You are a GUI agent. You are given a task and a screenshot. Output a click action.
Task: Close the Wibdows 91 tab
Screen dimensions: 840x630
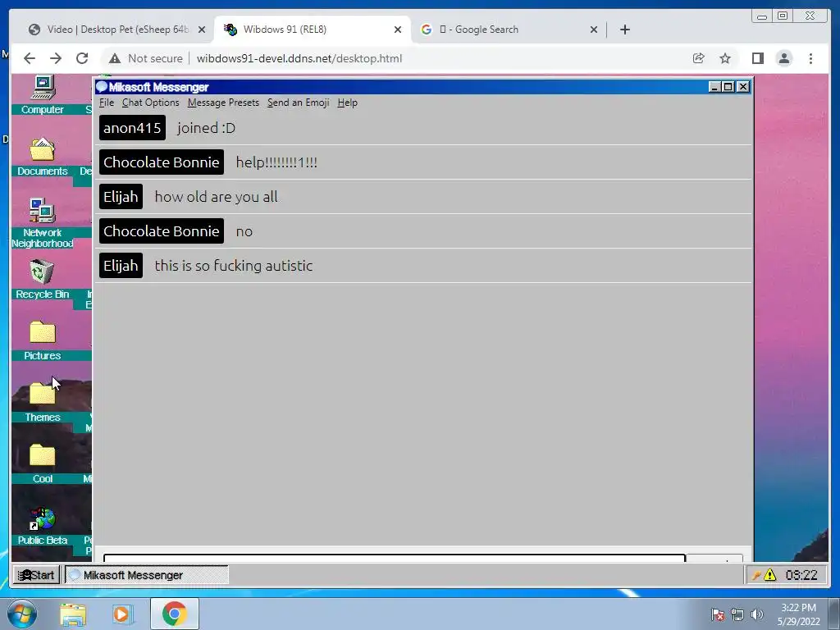(398, 30)
